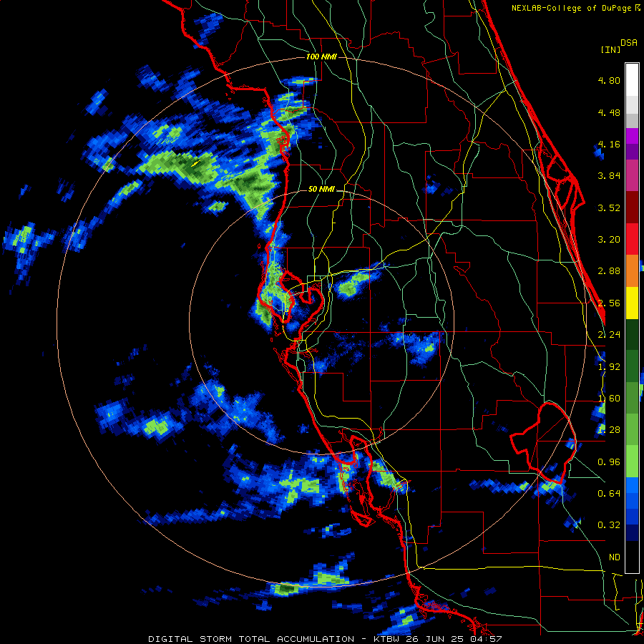The height and width of the screenshot is (644, 644).
Task: Select the 3.84 legend value
Action: coord(609,176)
